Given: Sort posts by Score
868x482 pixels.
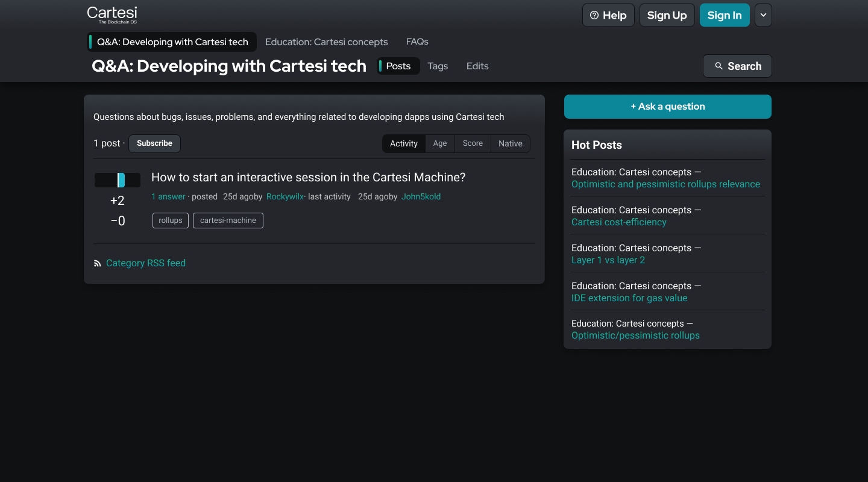Looking at the screenshot, I should 473,143.
